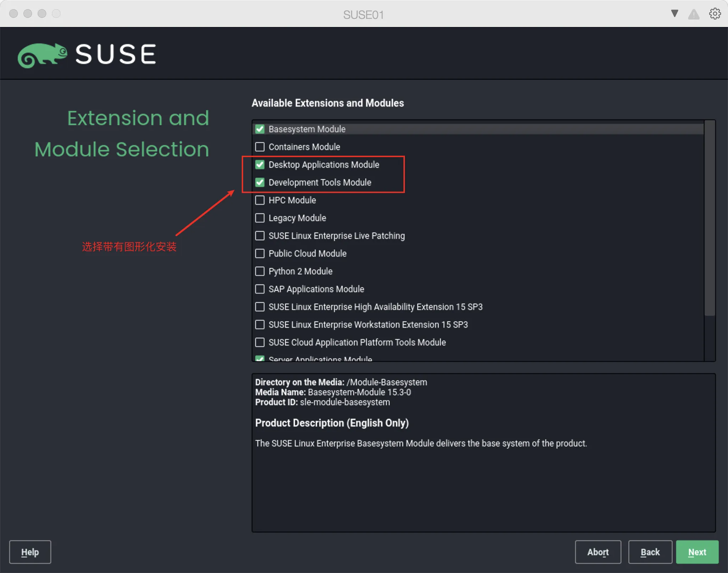Abort the installation
Viewport: 728px width, 573px height.
coord(598,552)
